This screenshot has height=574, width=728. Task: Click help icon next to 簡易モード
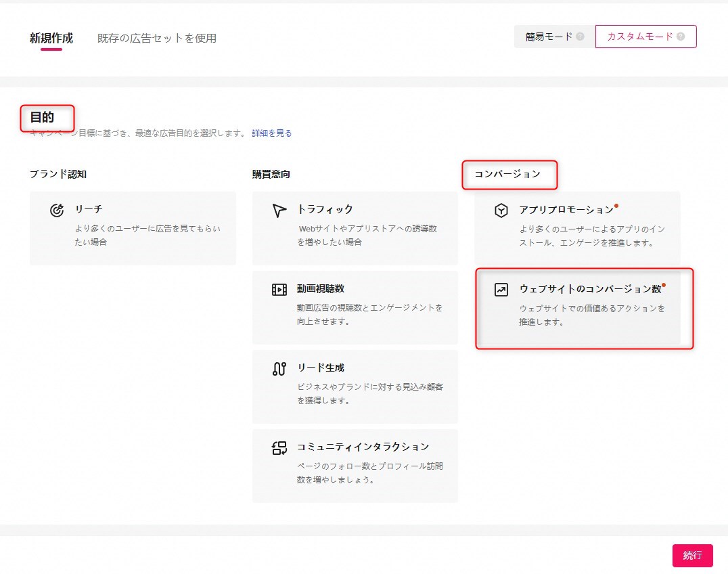pyautogui.click(x=580, y=37)
